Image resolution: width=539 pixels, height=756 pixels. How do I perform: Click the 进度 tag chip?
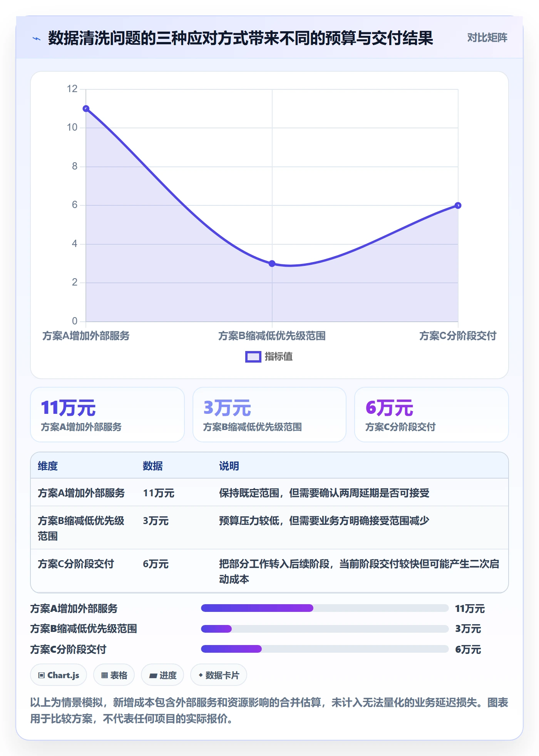coord(162,675)
